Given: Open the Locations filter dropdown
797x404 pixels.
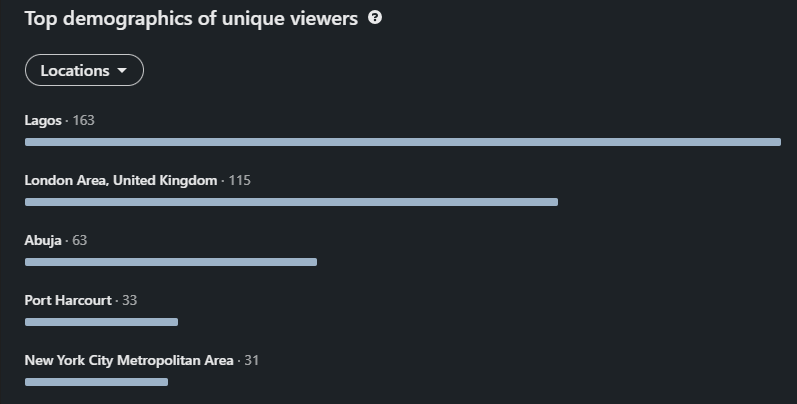Looking at the screenshot, I should coord(84,71).
